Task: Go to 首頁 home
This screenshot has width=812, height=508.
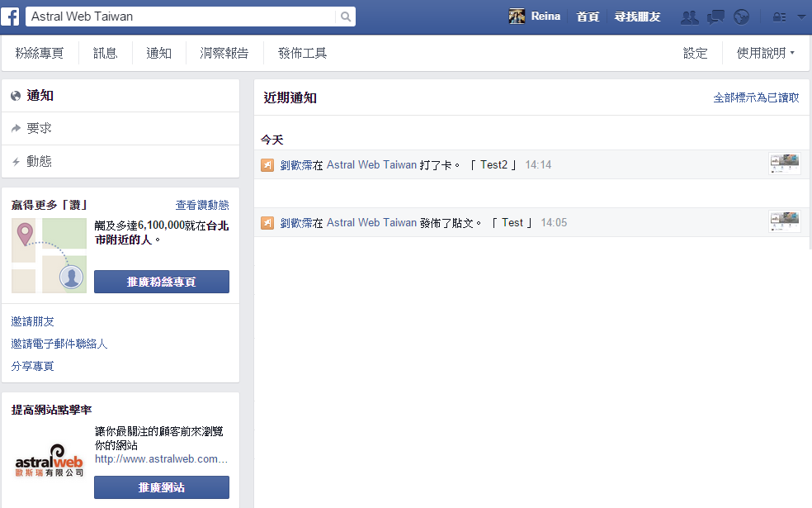Action: click(588, 17)
